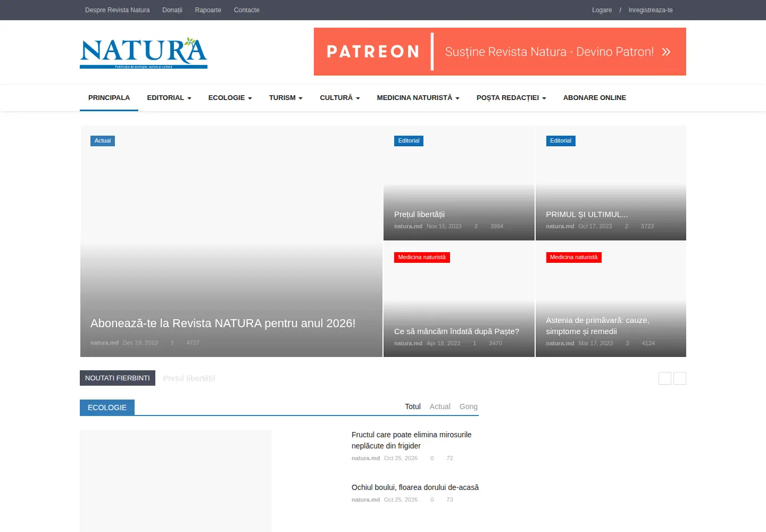Open article Abonează-te la Revista NATURA 2026

point(223,323)
